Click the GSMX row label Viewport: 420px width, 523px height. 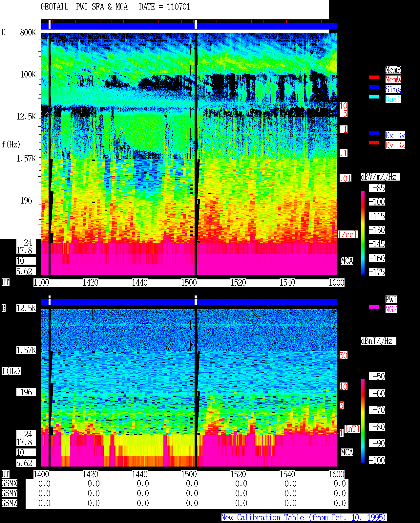(x=9, y=483)
